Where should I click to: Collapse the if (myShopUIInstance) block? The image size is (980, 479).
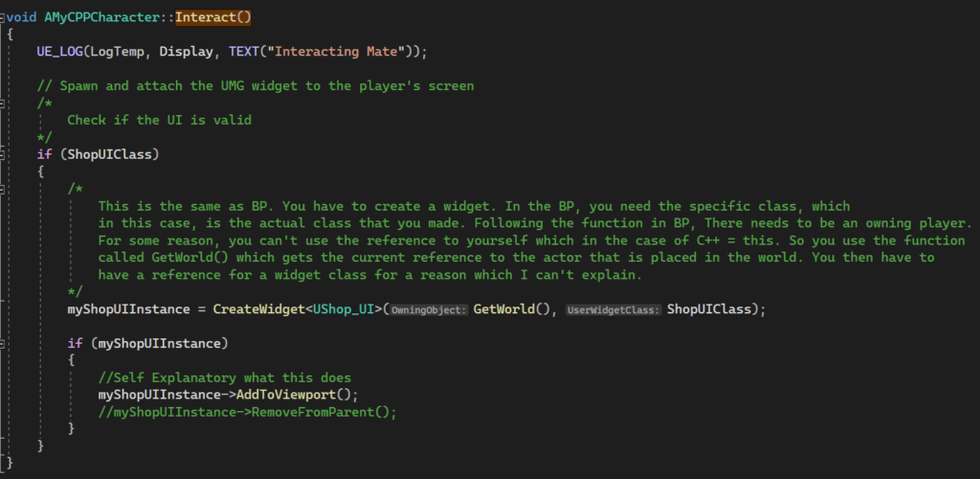3,343
